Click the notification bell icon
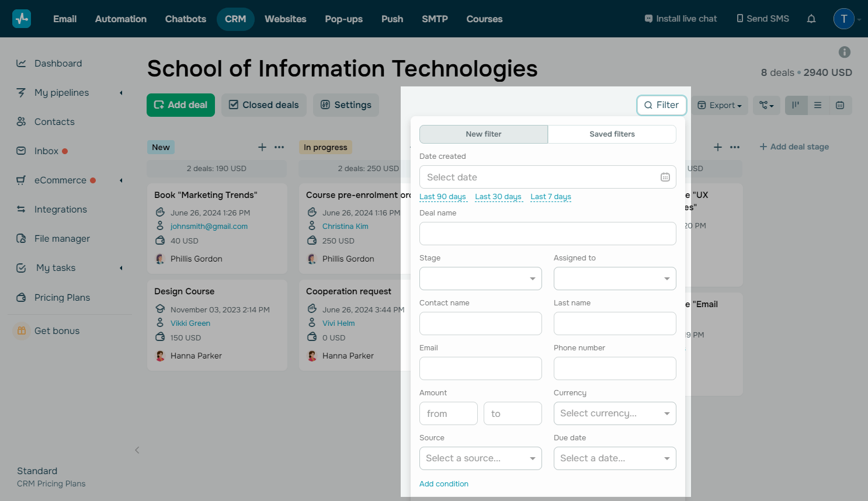The width and height of the screenshot is (868, 501). click(x=811, y=19)
